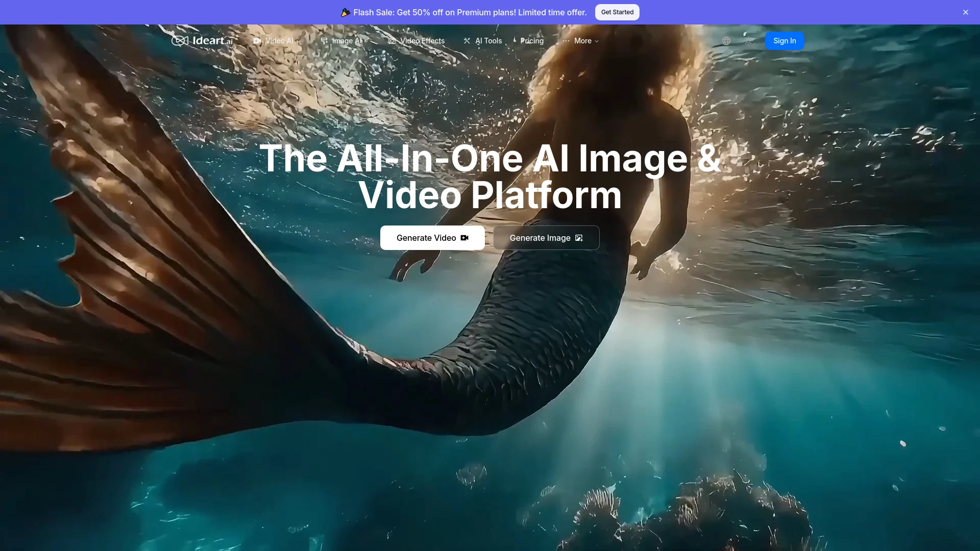Viewport: 980px width, 551px height.
Task: Open Video Effects via its camera icon
Action: point(391,41)
